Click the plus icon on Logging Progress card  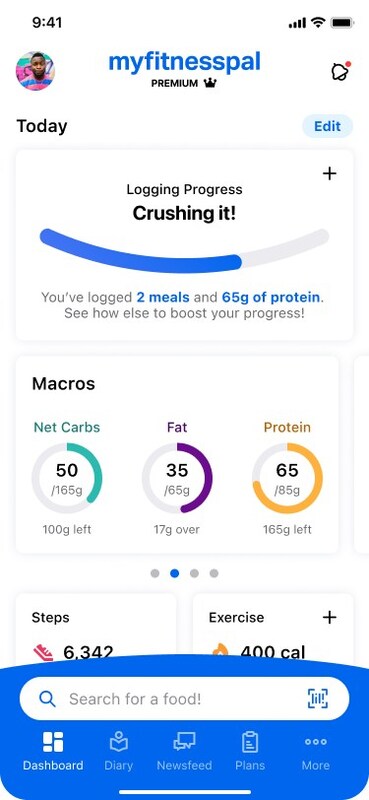(330, 173)
